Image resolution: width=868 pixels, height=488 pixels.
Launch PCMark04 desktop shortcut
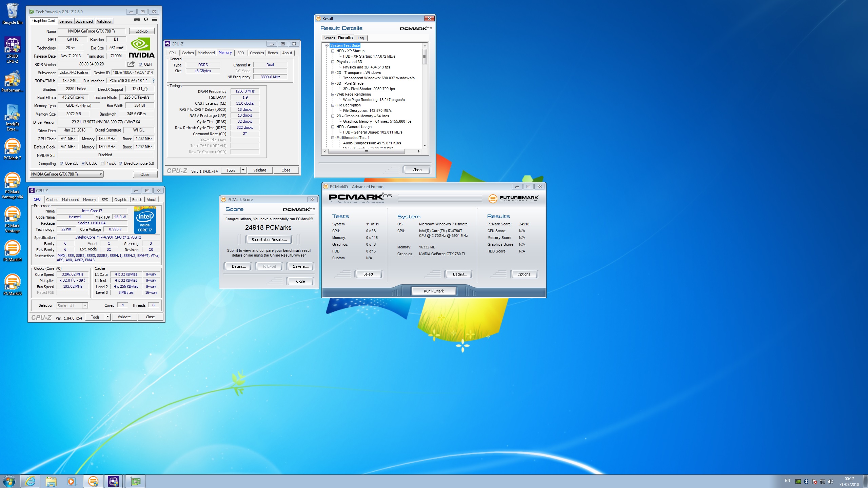click(13, 251)
